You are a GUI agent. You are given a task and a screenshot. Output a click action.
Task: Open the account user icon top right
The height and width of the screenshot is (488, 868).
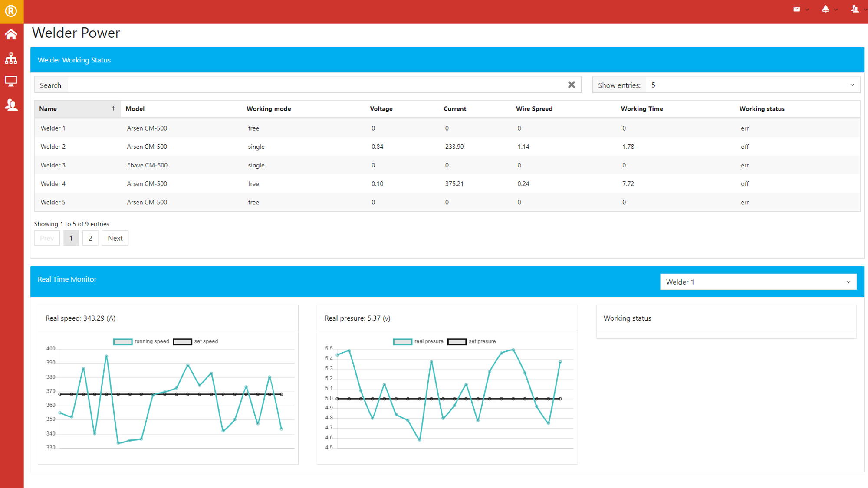pos(855,9)
